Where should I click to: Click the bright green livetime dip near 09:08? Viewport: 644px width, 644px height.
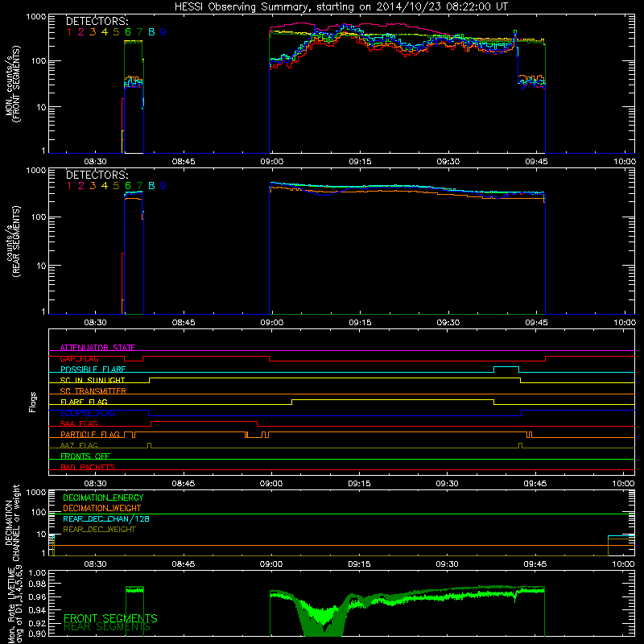[324, 615]
